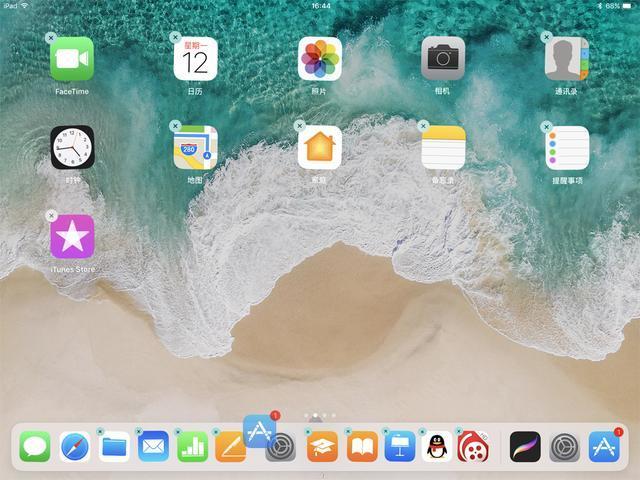The height and width of the screenshot is (480, 640).
Task: Open the Reminders app (提醒事项)
Action: [567, 147]
